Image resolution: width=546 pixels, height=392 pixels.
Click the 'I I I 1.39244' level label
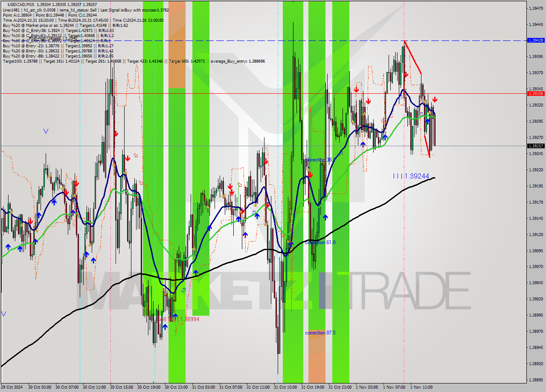[x=411, y=176]
